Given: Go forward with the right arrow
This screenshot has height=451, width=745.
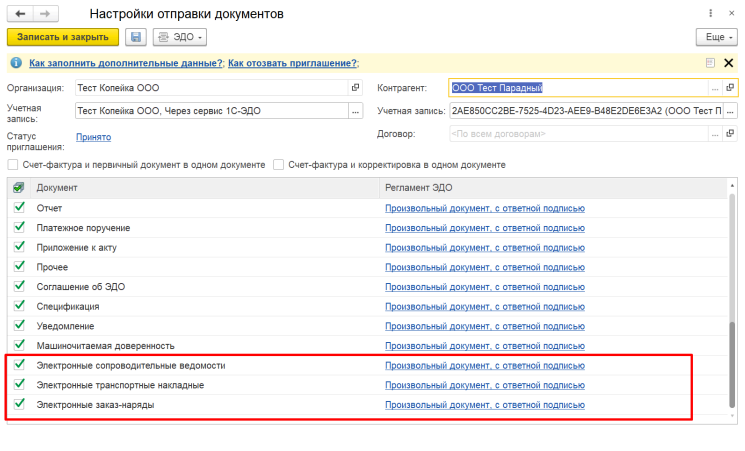Looking at the screenshot, I should (x=44, y=14).
